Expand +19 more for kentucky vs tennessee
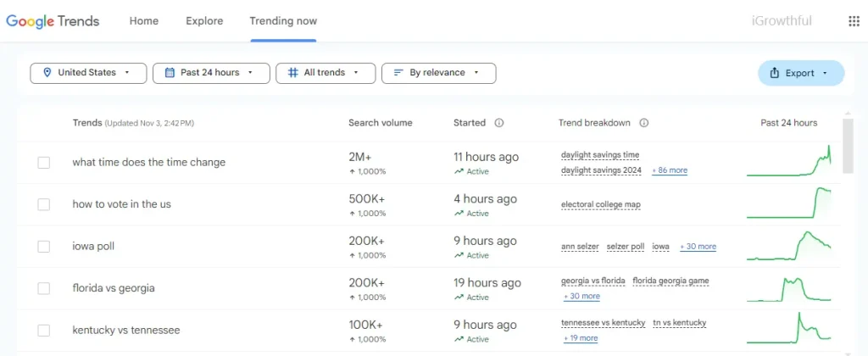The height and width of the screenshot is (356, 868). [581, 338]
